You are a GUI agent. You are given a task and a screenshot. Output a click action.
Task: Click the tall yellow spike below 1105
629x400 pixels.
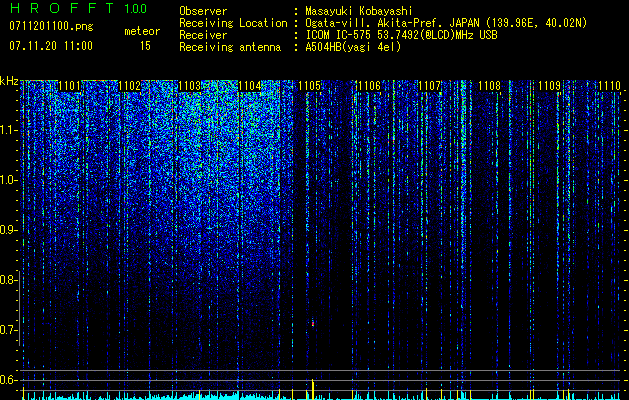tap(312, 388)
